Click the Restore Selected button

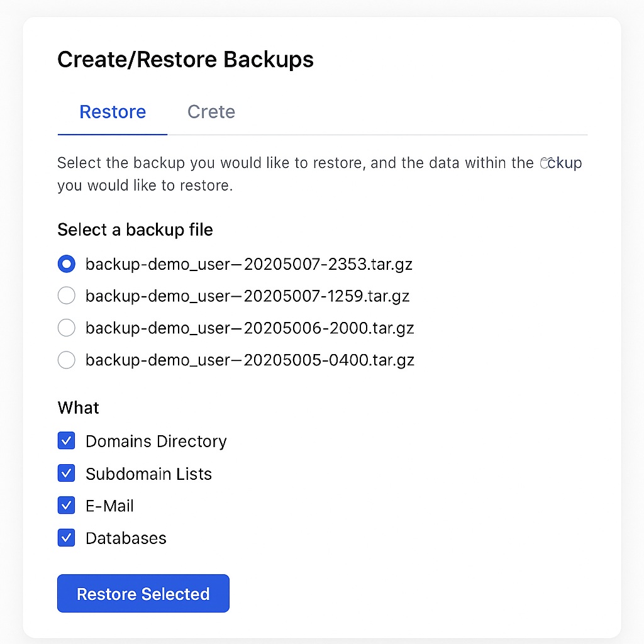[143, 594]
